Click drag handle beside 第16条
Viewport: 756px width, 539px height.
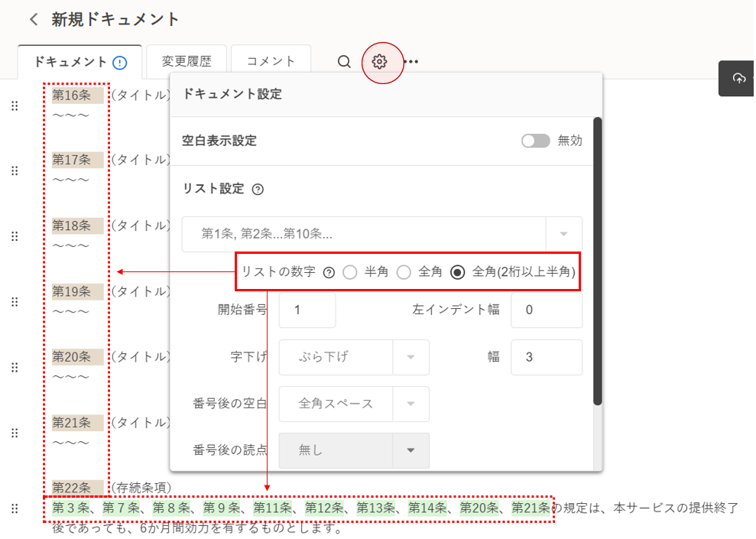pyautogui.click(x=14, y=106)
